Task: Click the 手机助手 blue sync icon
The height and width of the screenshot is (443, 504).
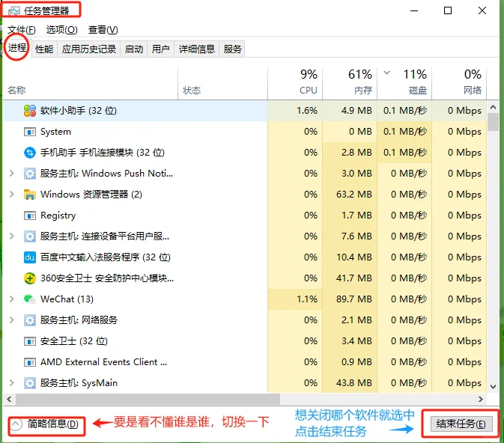Action: tap(30, 153)
